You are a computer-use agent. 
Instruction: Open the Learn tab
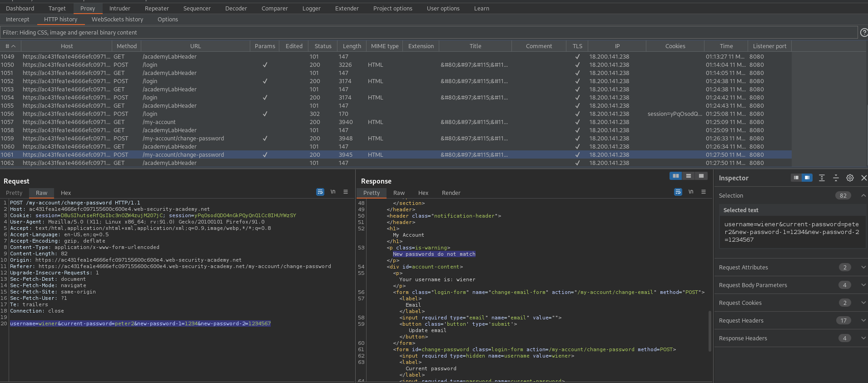(481, 8)
